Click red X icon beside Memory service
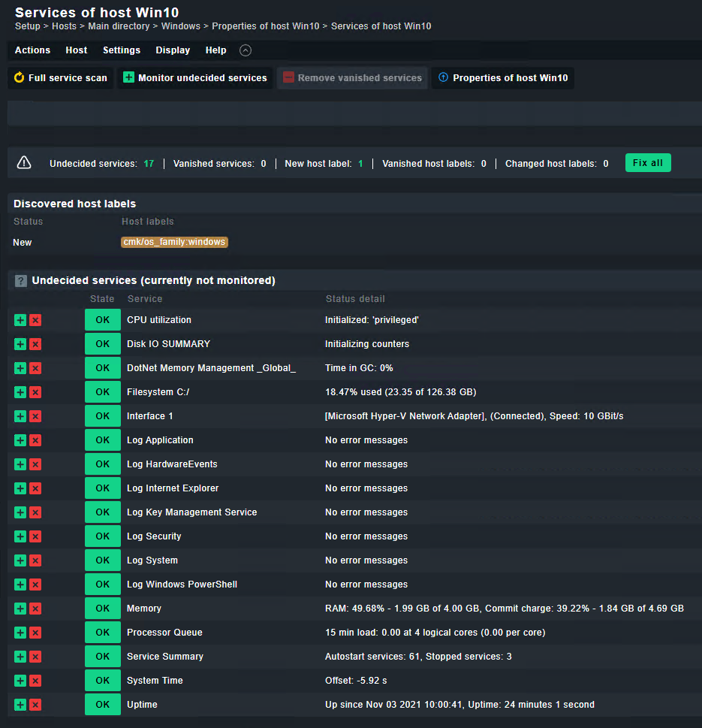702x728 pixels. 35,609
